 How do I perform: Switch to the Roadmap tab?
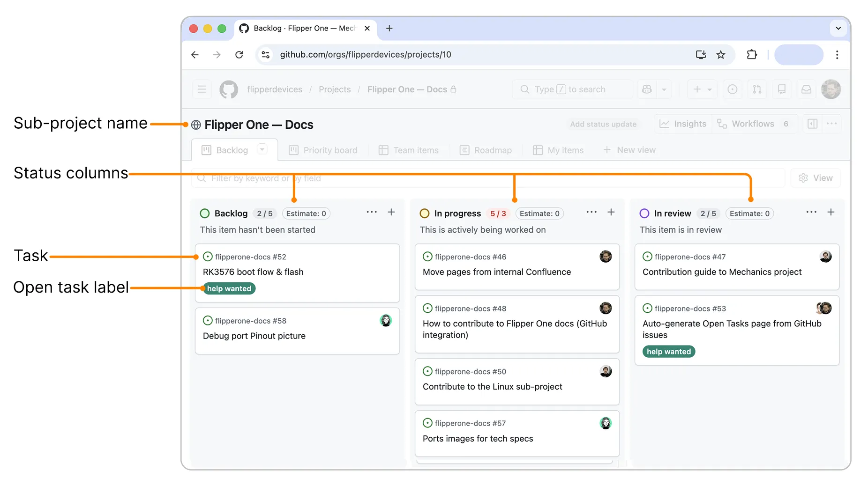pyautogui.click(x=486, y=150)
